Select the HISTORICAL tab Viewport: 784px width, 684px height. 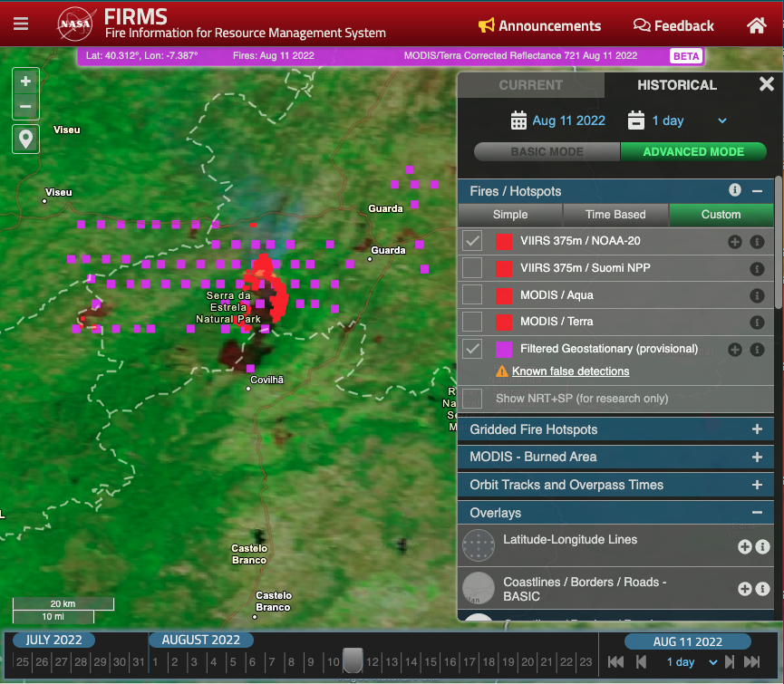[676, 85]
